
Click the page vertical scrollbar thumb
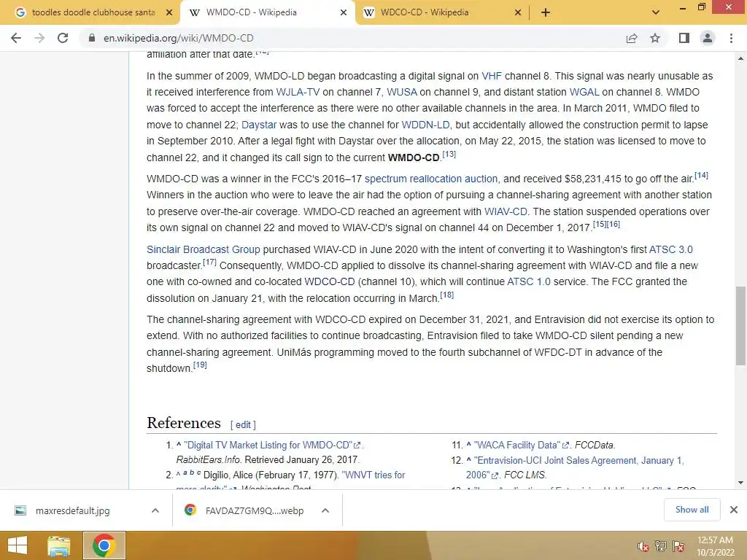tap(740, 326)
